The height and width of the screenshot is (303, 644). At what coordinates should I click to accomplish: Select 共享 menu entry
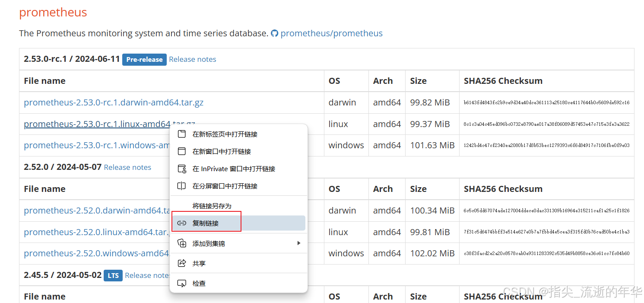pyautogui.click(x=238, y=263)
